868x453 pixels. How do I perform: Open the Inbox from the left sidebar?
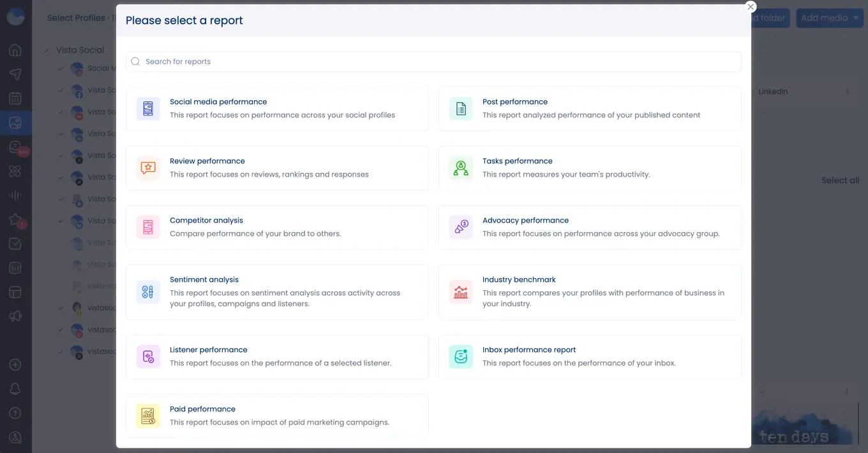click(x=15, y=147)
